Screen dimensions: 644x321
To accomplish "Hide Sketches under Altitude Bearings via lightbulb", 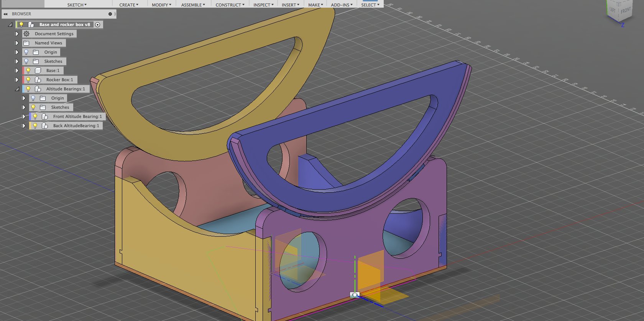I will [33, 107].
